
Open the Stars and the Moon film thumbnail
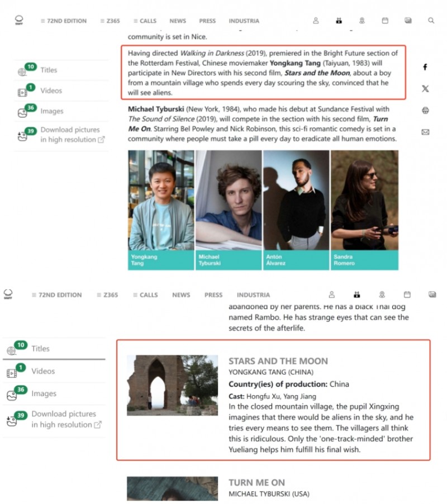click(172, 385)
